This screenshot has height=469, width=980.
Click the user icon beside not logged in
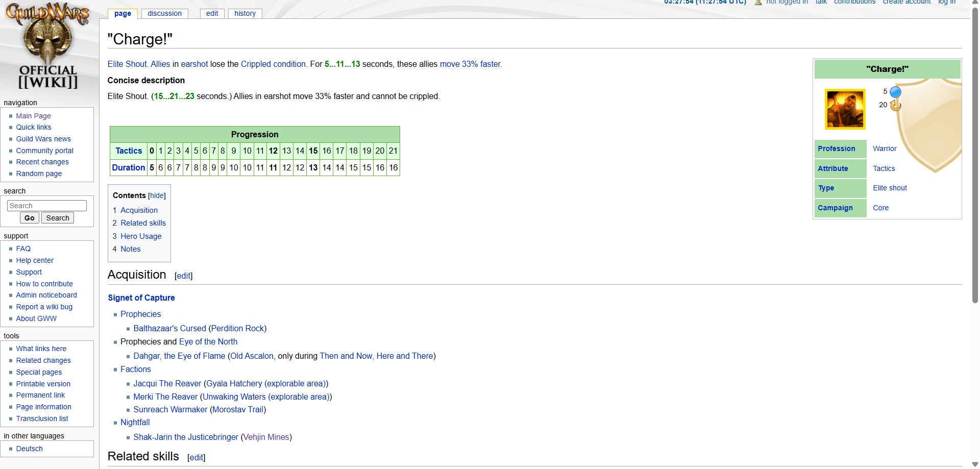758,3
